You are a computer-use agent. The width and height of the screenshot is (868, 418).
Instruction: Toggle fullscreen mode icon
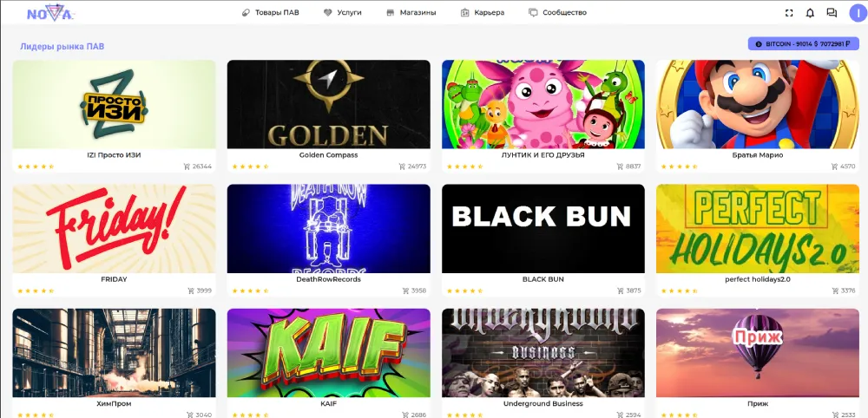[x=789, y=13]
